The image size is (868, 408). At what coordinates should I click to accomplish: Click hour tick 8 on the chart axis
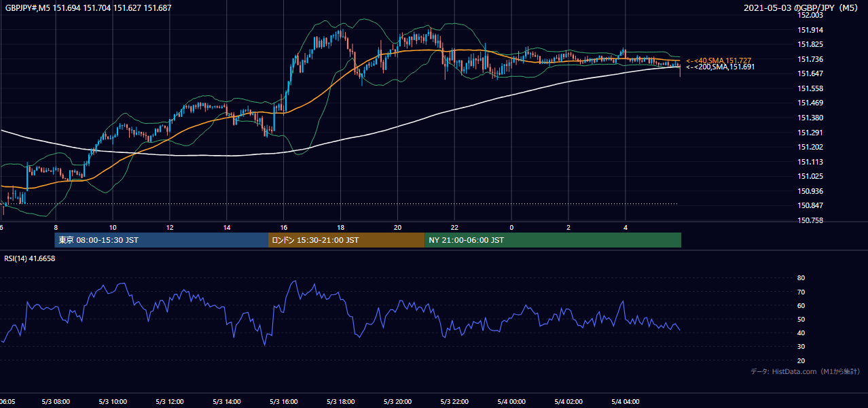[x=56, y=227]
